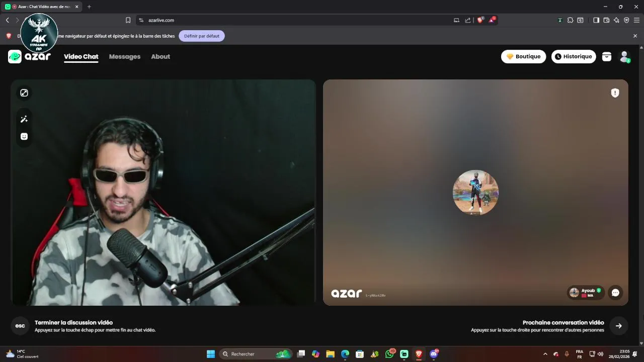This screenshot has width=644, height=362.
Task: Dismiss the default browser banner
Action: pos(635,36)
